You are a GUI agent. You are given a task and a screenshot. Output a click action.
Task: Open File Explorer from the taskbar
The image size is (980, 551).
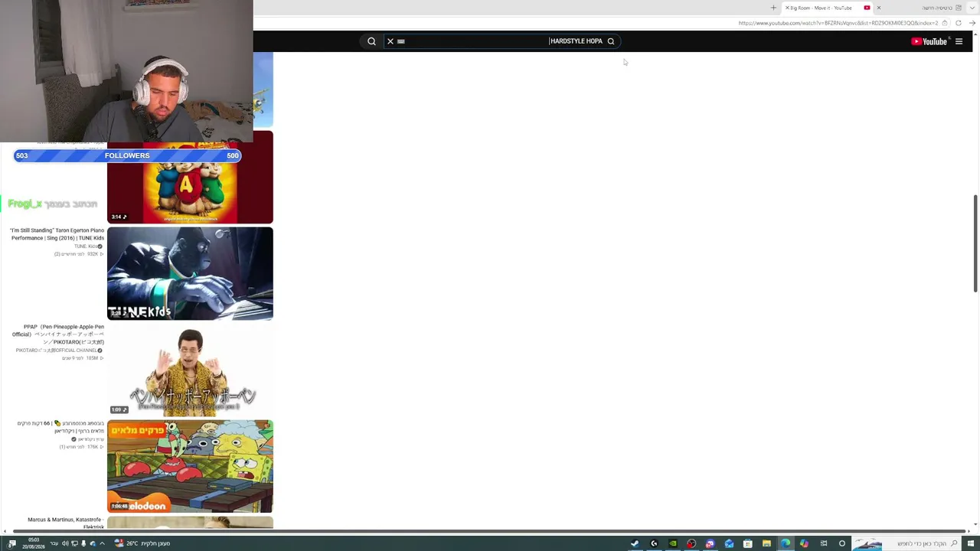point(766,543)
